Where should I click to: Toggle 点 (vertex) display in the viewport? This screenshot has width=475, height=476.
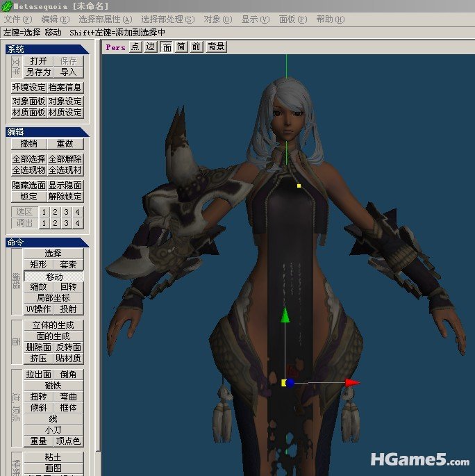click(x=135, y=47)
